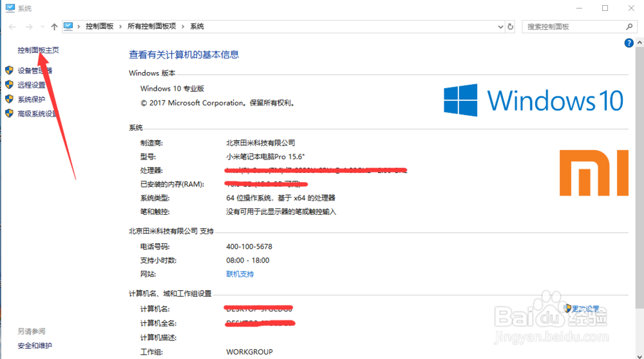Click the orange Mi manufacturer logo
This screenshot has height=359, width=644.
tap(594, 172)
